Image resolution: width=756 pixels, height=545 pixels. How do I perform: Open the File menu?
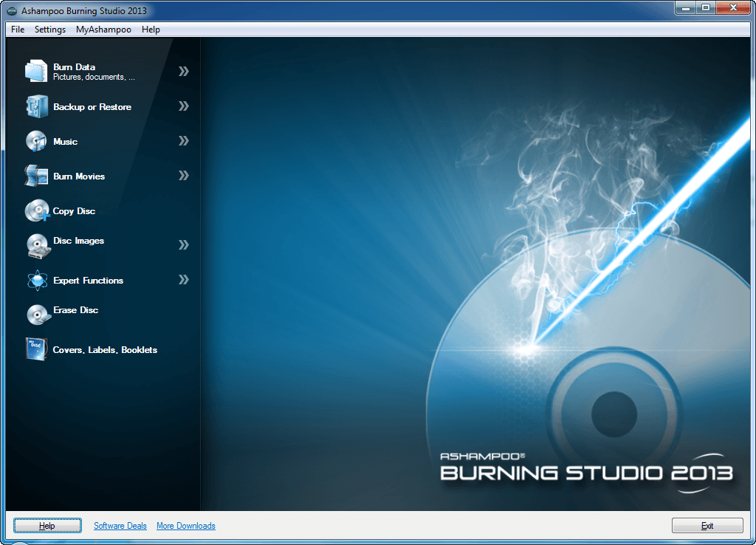pyautogui.click(x=18, y=30)
